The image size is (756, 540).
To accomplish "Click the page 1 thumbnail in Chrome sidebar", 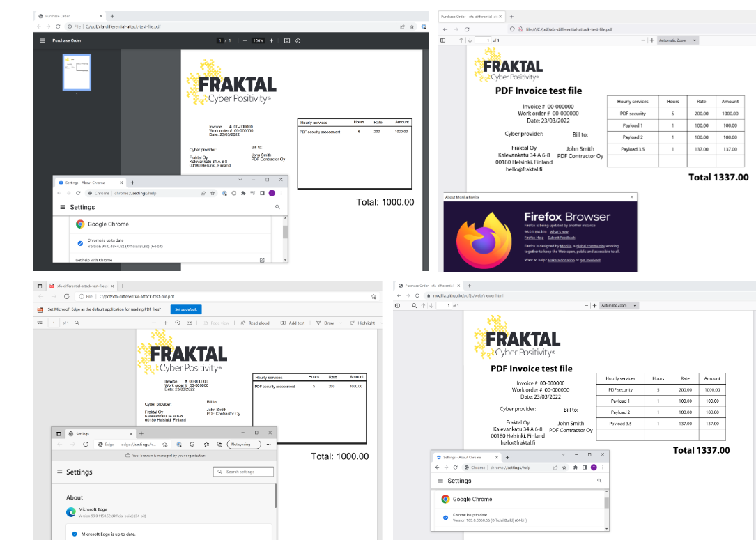I will 77,72.
